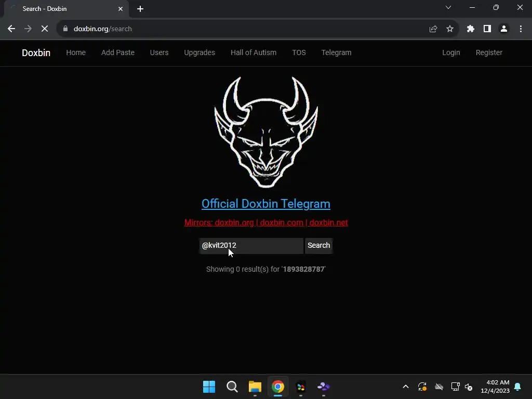Open the colorful app next to Chrome

pyautogui.click(x=301, y=387)
